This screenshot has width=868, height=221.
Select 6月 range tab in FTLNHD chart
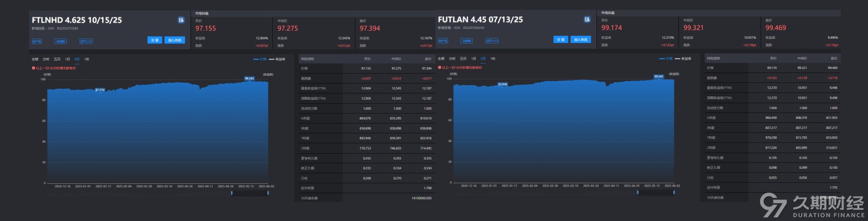coord(77,59)
